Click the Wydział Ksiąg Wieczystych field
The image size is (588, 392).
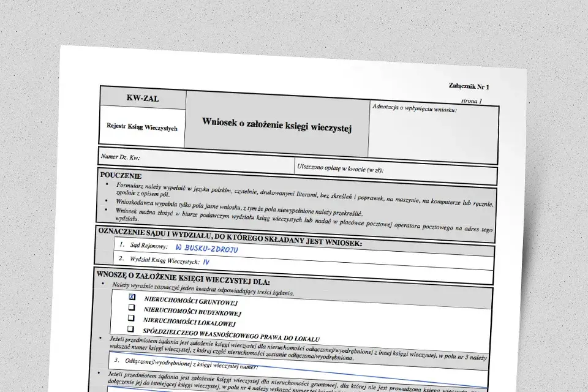pos(303,263)
